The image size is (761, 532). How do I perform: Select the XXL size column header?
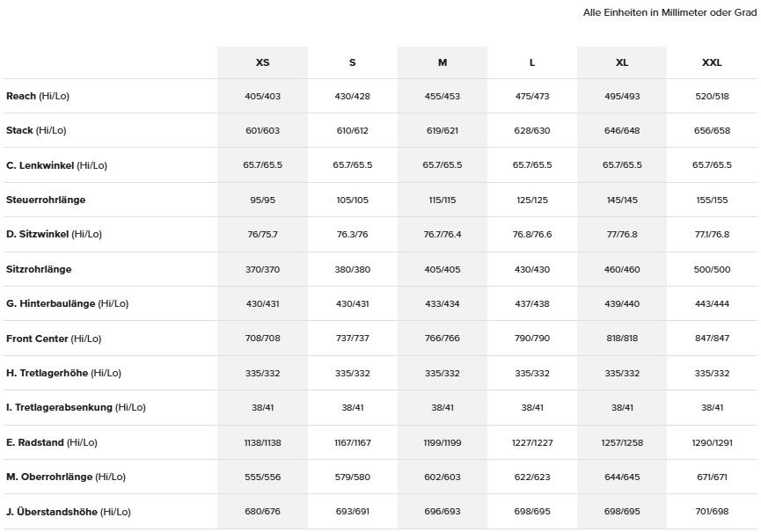pos(712,62)
